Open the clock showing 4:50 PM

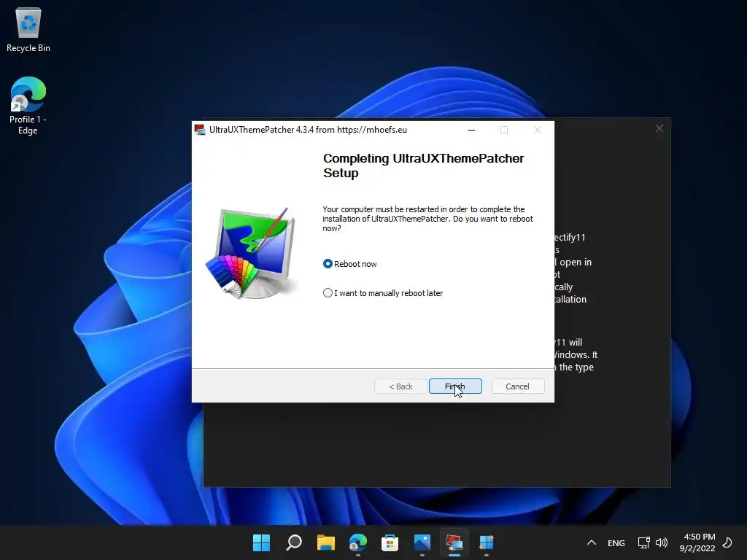pyautogui.click(x=697, y=542)
